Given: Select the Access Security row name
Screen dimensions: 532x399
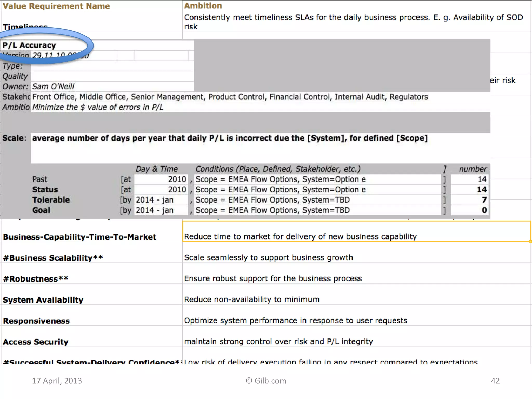Looking at the screenshot, I should (36, 342).
